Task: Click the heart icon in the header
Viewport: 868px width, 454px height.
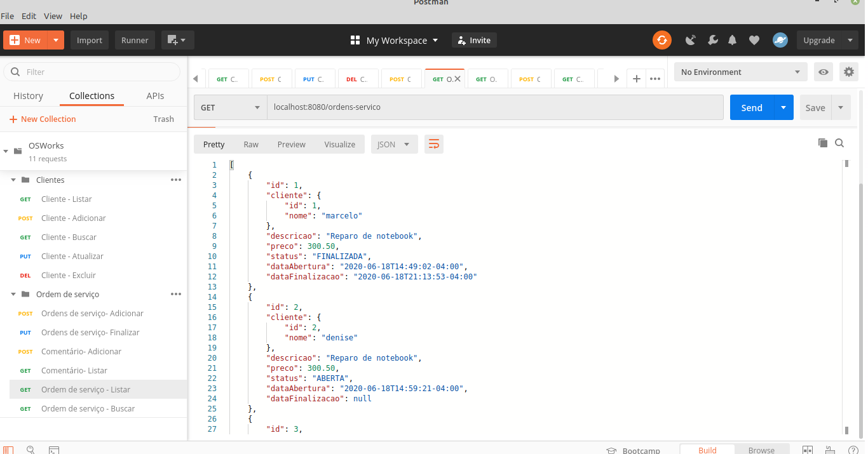Action: click(x=754, y=40)
